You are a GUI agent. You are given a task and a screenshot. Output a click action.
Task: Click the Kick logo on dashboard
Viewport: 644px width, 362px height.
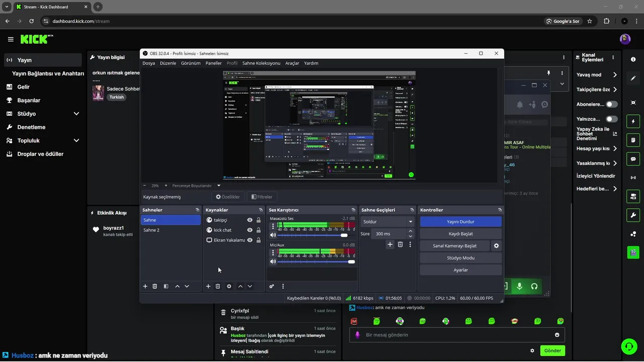pos(36,39)
